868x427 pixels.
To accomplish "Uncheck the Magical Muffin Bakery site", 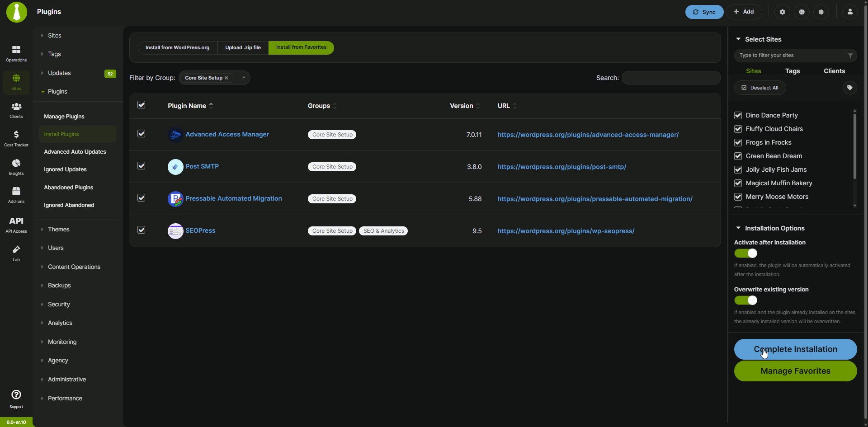I will pos(738,183).
